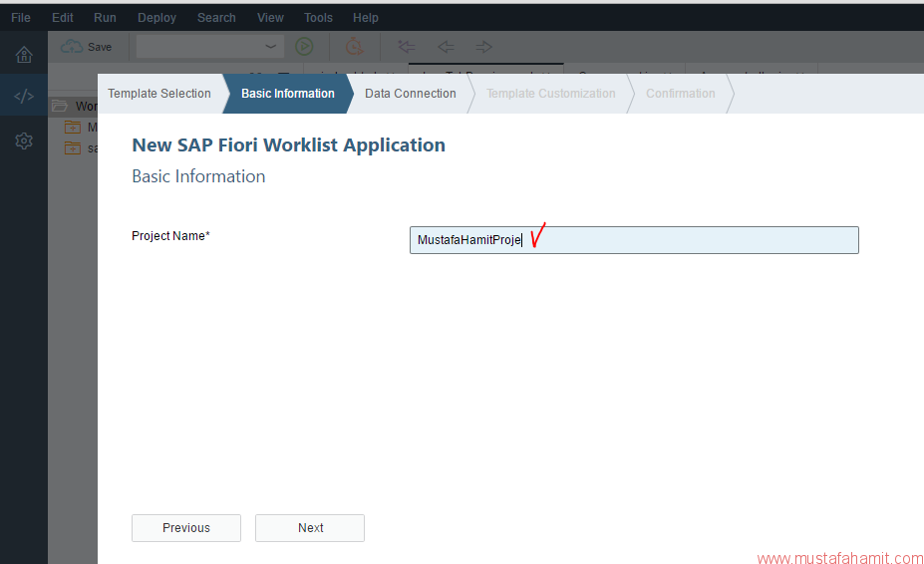Select the Confirmation wizard step
Screen dimensions: 924x564
(x=680, y=93)
